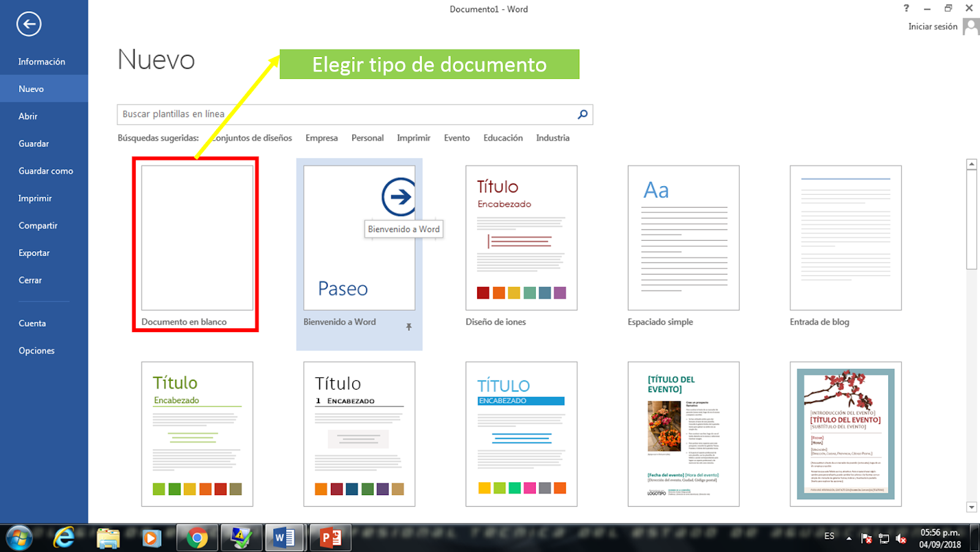Switch to Word taskbar icon
This screenshot has height=552, width=980.
click(285, 539)
